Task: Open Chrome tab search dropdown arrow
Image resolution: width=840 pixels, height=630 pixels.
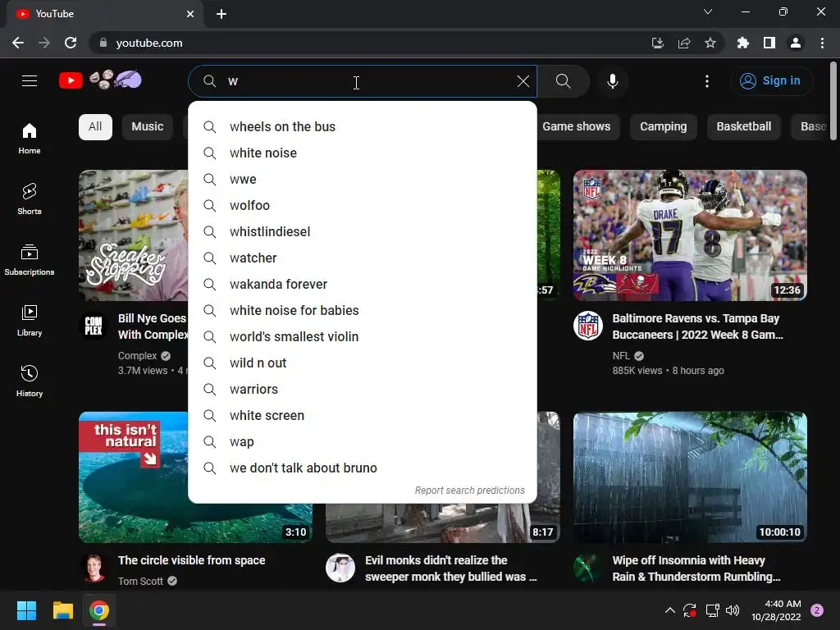Action: [x=708, y=11]
